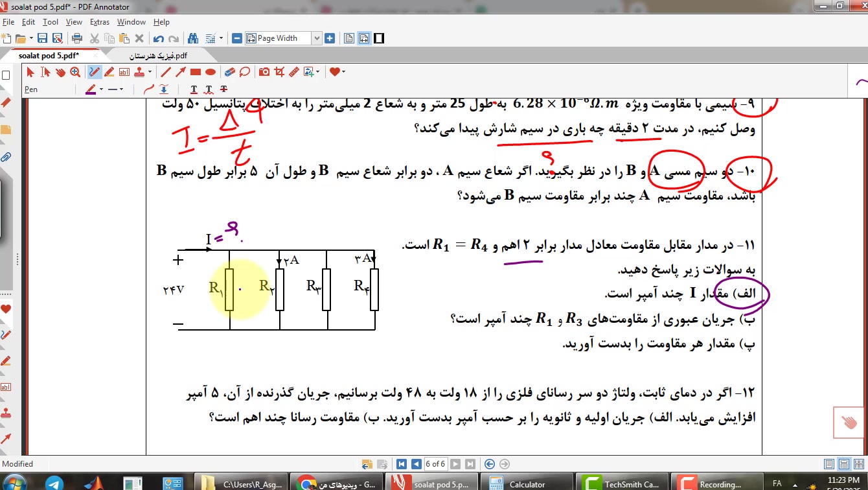Open the Extras menu
This screenshot has height=490, width=868.
100,22
